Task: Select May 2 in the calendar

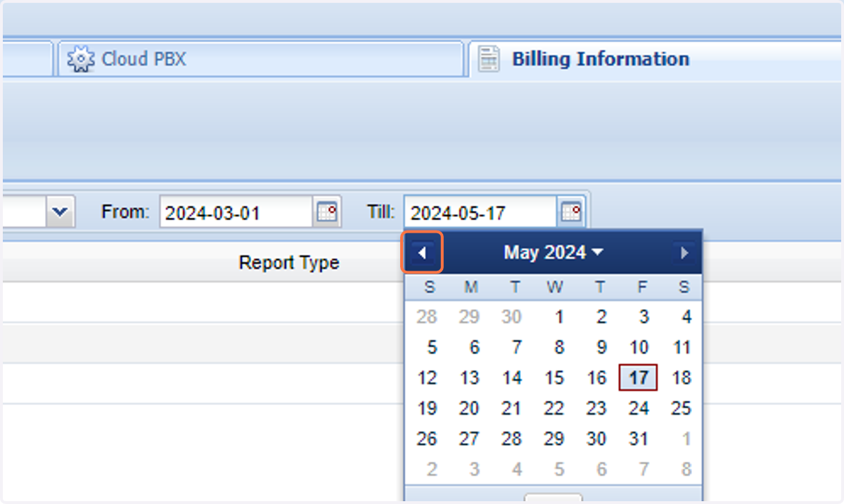Action: 601,317
